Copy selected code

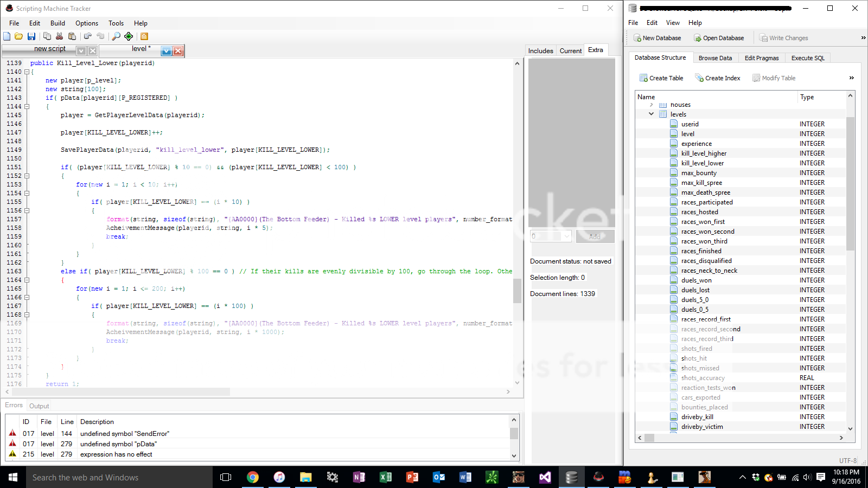[x=47, y=36]
